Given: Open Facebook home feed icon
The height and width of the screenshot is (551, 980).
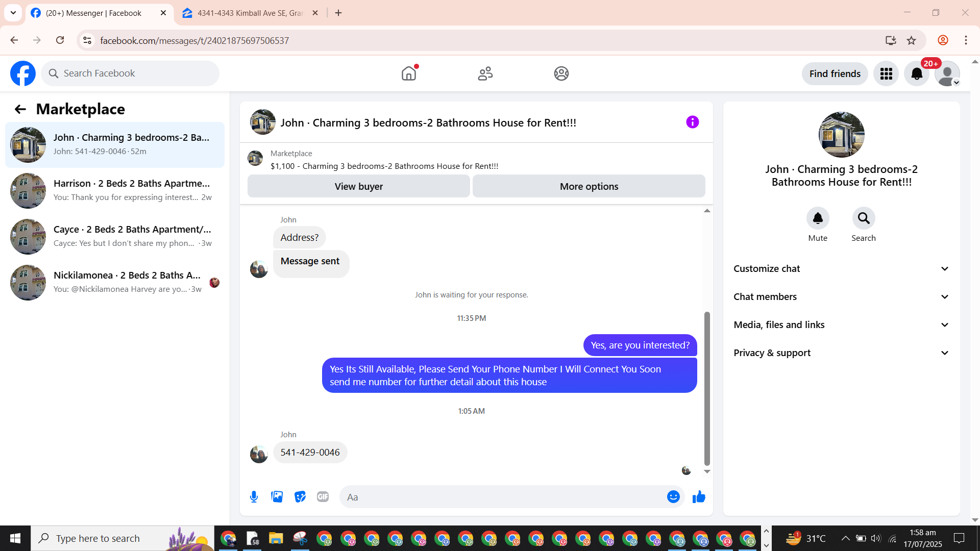Looking at the screenshot, I should pyautogui.click(x=409, y=73).
